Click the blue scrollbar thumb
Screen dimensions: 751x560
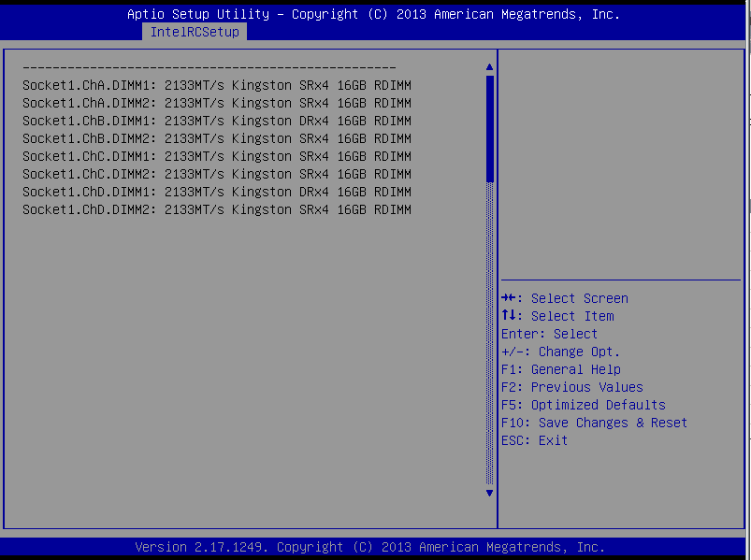point(489,129)
